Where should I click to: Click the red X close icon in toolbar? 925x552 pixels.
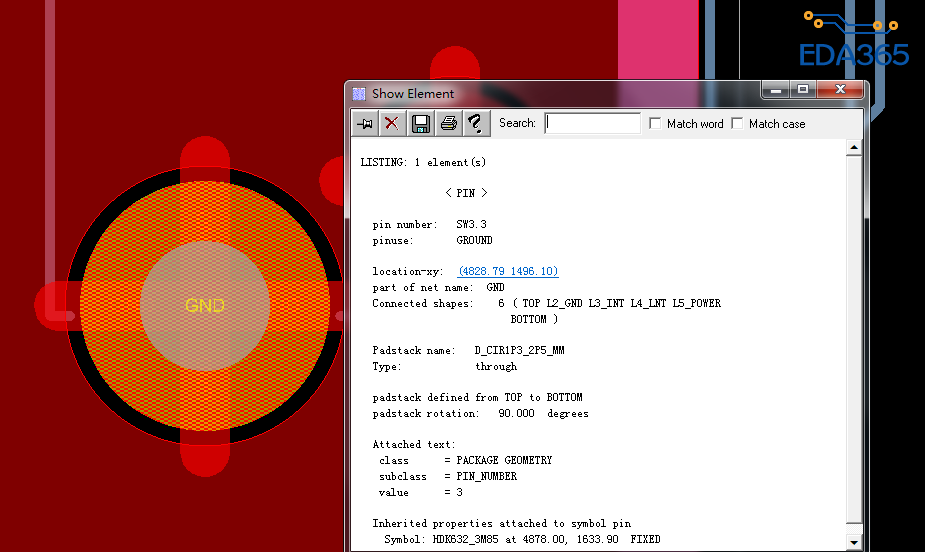tap(392, 123)
